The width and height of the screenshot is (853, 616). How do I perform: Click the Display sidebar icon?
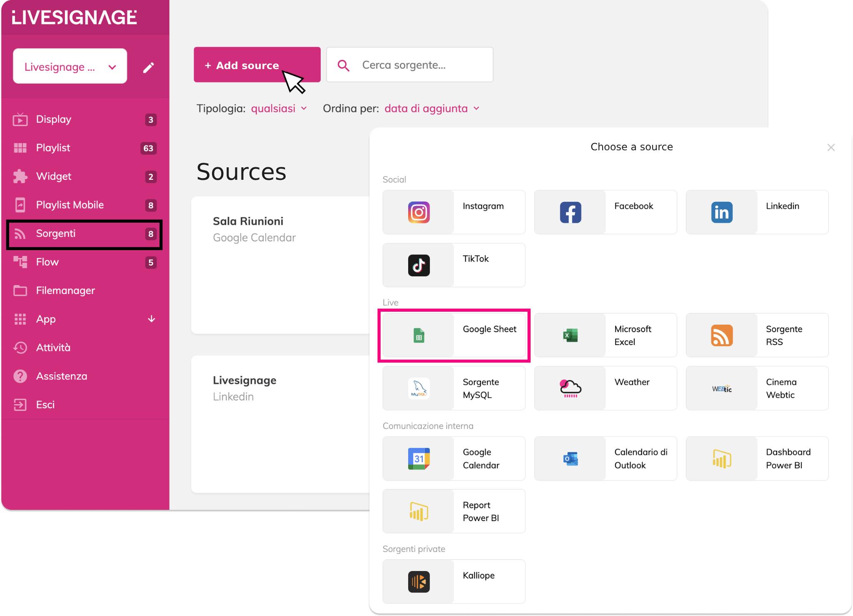tap(20, 119)
